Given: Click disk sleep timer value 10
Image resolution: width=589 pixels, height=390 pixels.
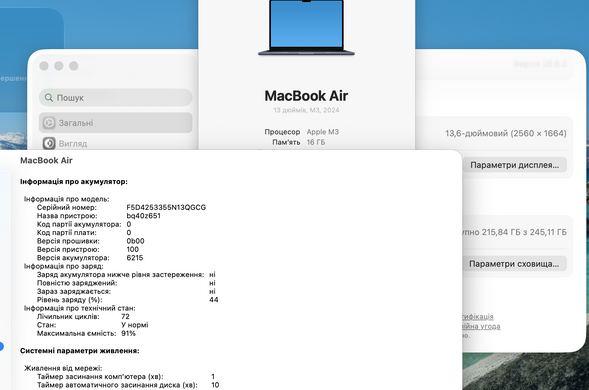Looking at the screenshot, I should 215,385.
